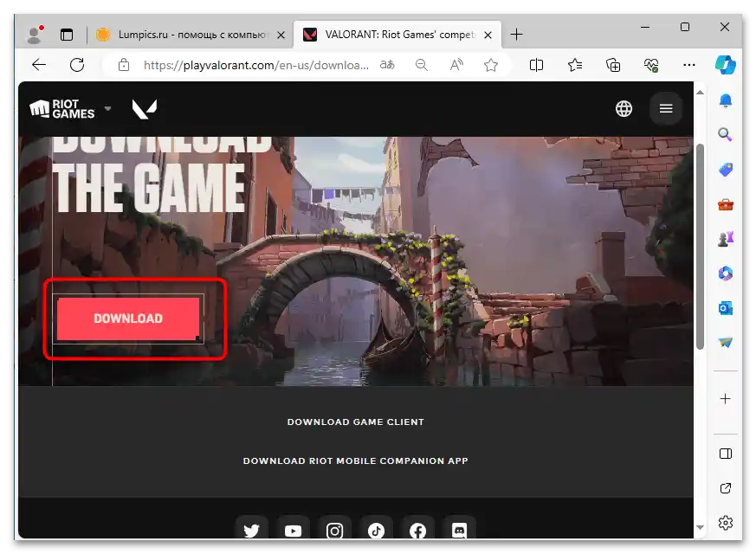Image resolution: width=756 pixels, height=554 pixels.
Task: Launch Copilot from the toolbar
Action: point(725,65)
